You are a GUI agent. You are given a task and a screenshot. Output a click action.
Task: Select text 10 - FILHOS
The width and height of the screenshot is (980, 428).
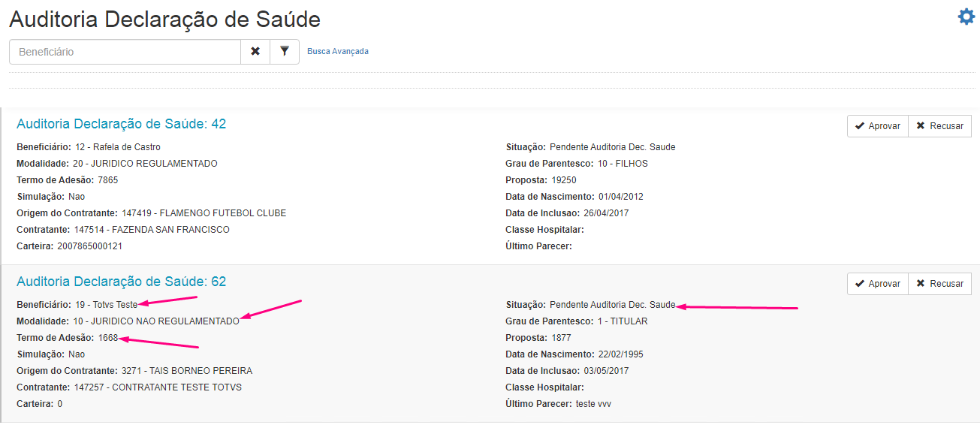(623, 164)
